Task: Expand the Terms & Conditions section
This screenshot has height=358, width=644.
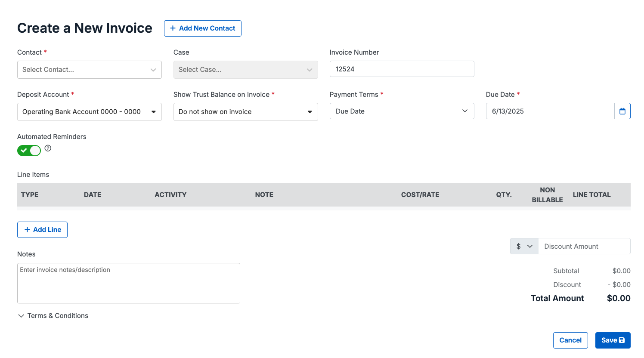Action: tap(53, 315)
